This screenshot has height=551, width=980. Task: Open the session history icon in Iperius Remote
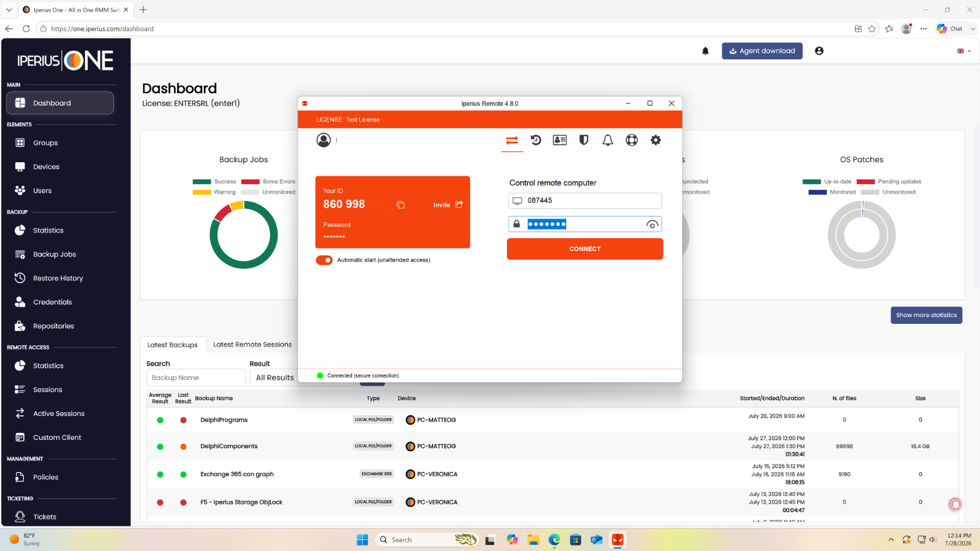536,140
